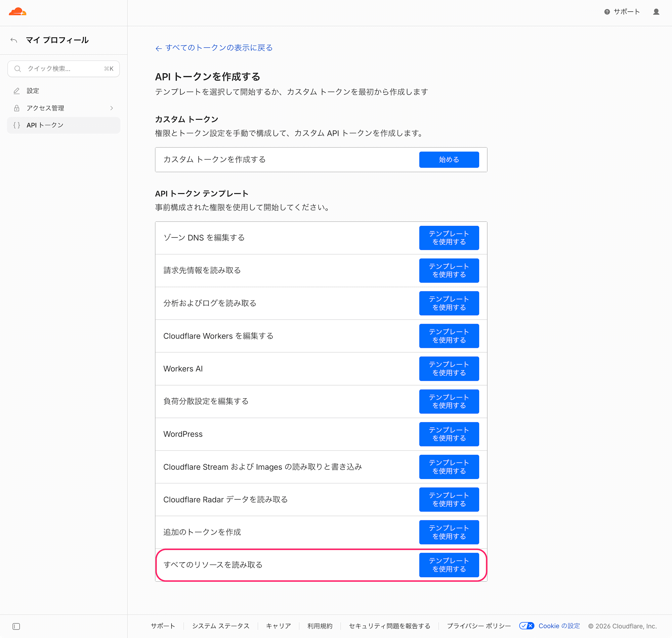Use template for 追加のトークンを作成

click(449, 532)
